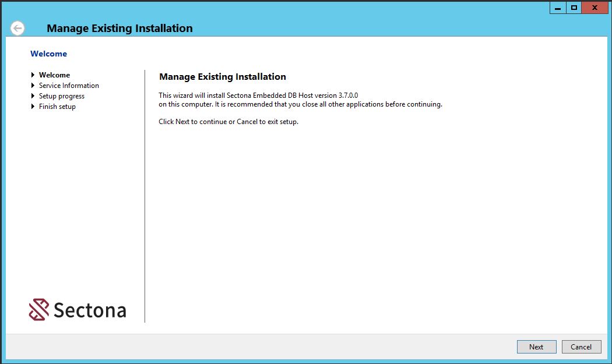Click the triangle beside Finish setup
The width and height of the screenshot is (612, 364).
tap(33, 107)
